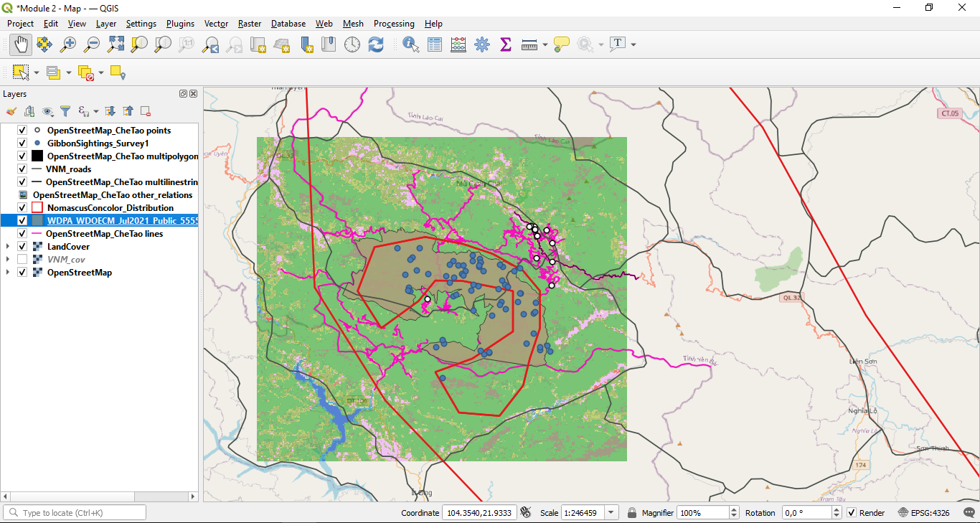Screen dimensions: 980x523
Task: Toggle OpenStreetMap_CheTao lines layer checkbox
Action: point(22,234)
